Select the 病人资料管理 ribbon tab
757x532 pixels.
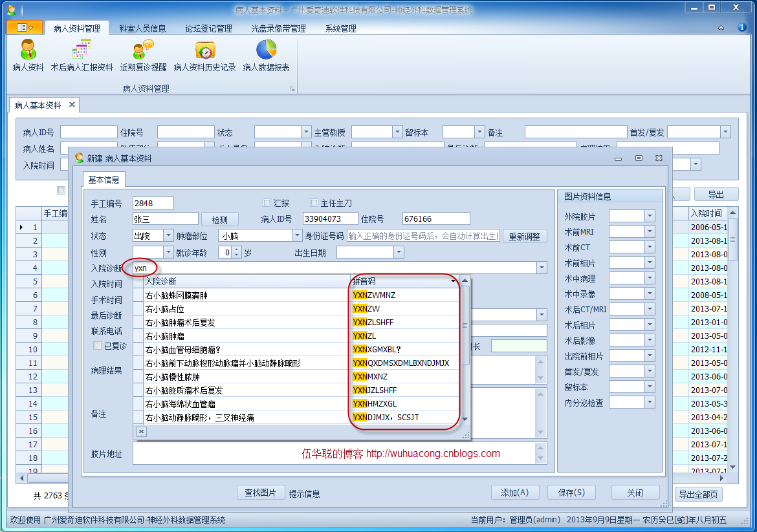[x=77, y=28]
